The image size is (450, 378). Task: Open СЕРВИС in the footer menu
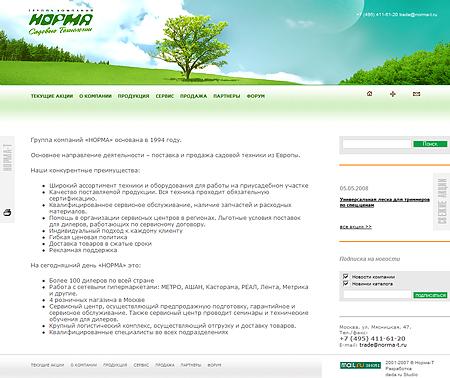tap(141, 365)
